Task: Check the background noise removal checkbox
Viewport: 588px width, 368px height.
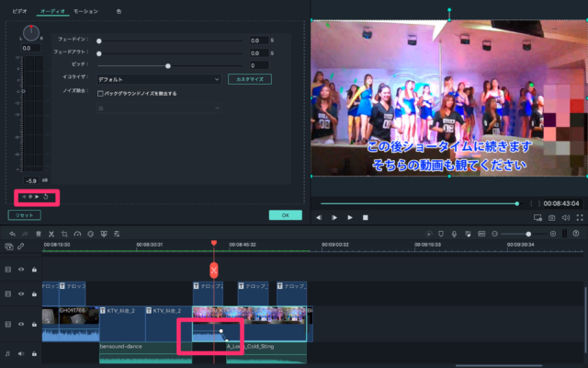Action: 100,94
